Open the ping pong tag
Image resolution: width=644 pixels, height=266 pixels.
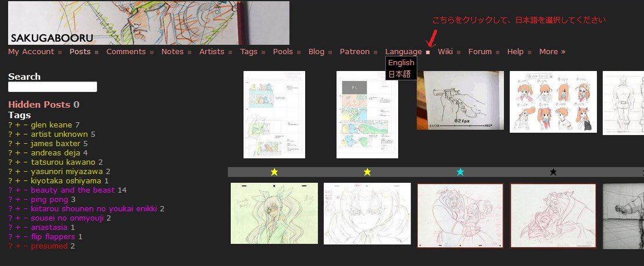[50, 200]
